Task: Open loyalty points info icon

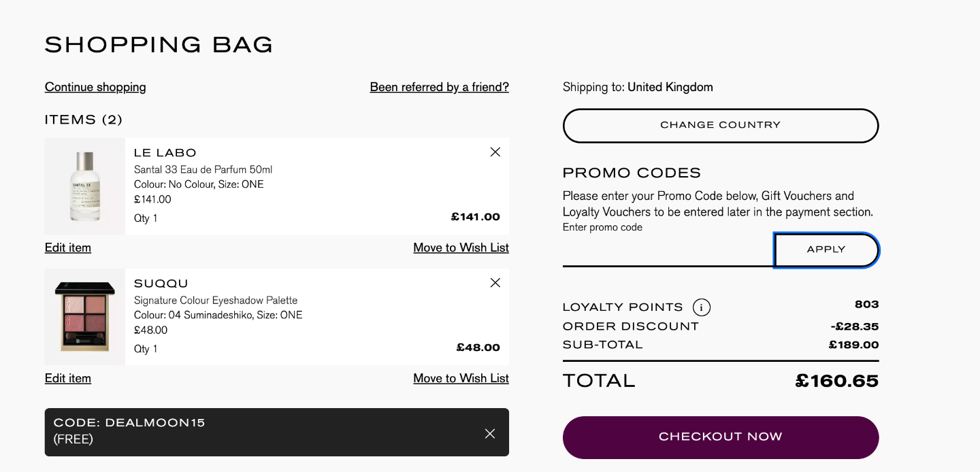Action: pyautogui.click(x=702, y=307)
